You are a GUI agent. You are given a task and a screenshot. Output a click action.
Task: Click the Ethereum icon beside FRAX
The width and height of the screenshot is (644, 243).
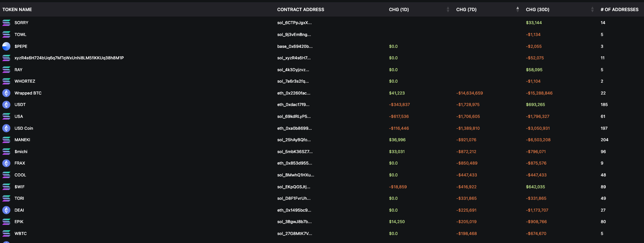(x=7, y=163)
